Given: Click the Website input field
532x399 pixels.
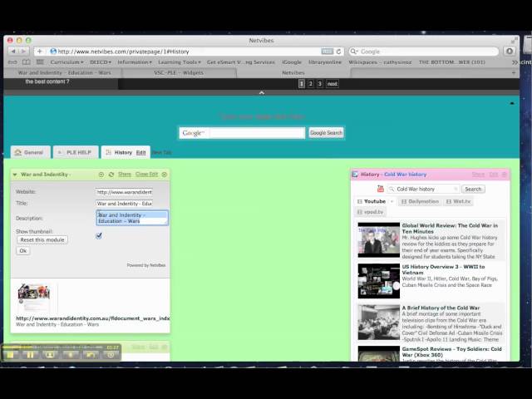Looking at the screenshot, I should (124, 192).
